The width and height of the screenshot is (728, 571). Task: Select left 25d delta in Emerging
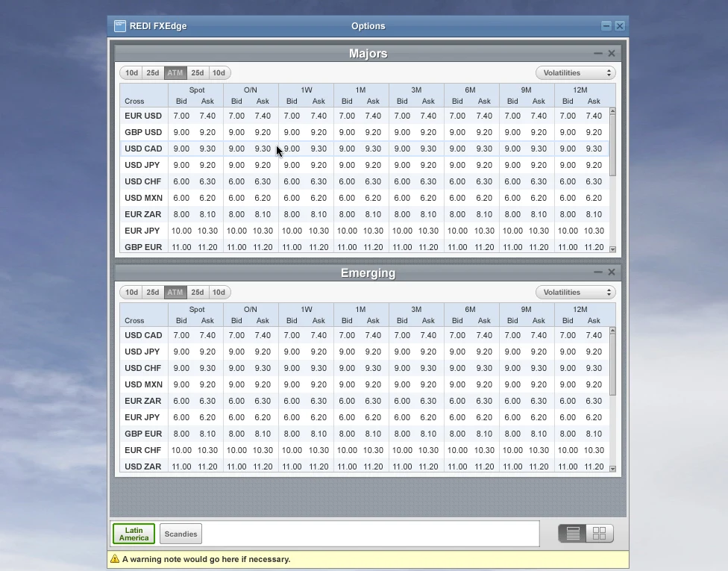(153, 293)
